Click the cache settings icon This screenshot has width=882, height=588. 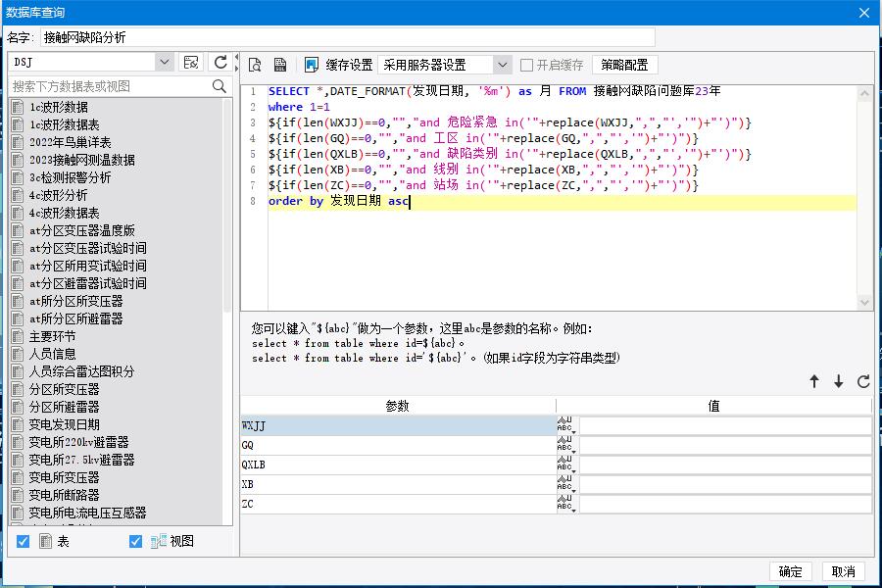click(x=312, y=65)
